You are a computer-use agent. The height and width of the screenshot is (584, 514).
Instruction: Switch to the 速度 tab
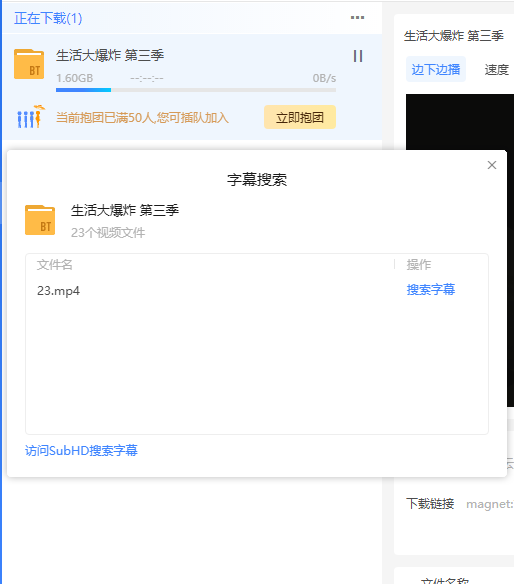tap(496, 70)
